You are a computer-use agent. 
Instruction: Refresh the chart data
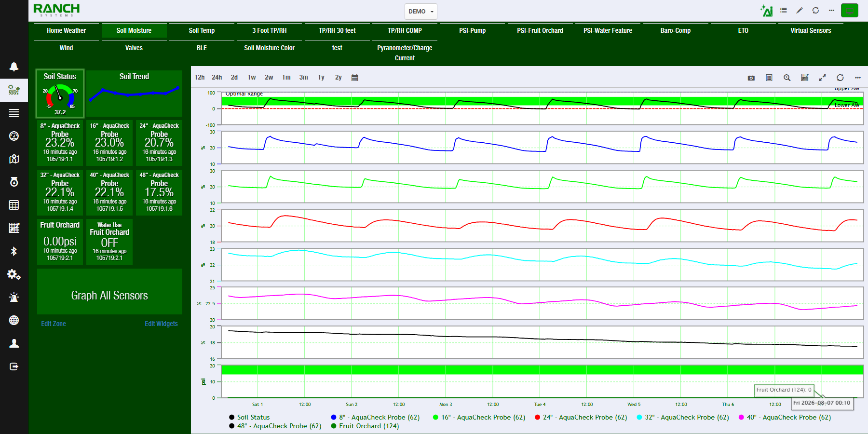840,78
